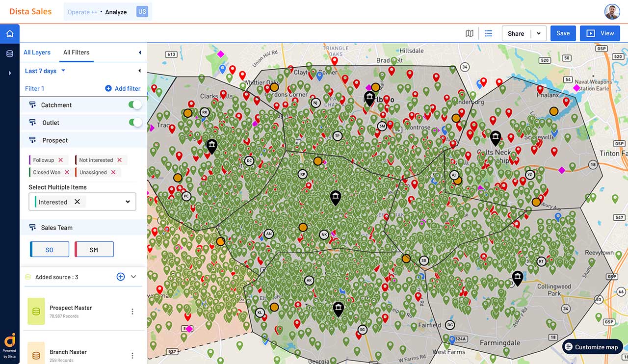628x364 pixels.
Task: Remove the Not interested tag
Action: [x=119, y=160]
